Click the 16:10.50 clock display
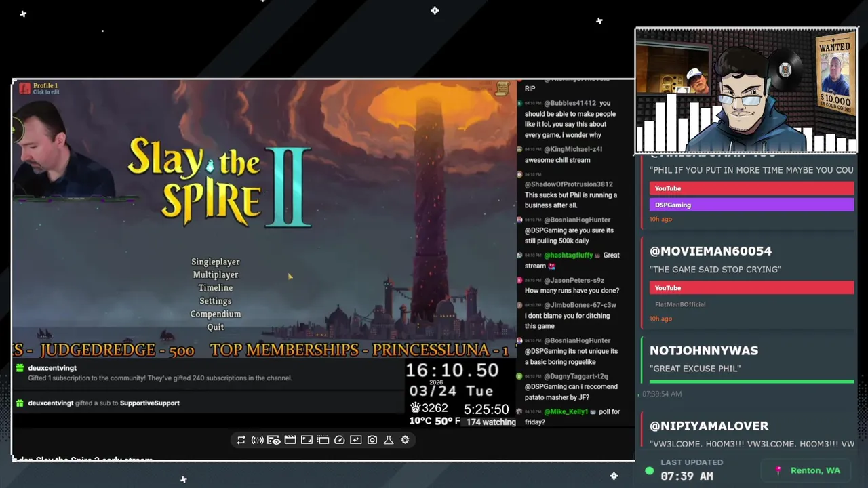 pos(452,371)
